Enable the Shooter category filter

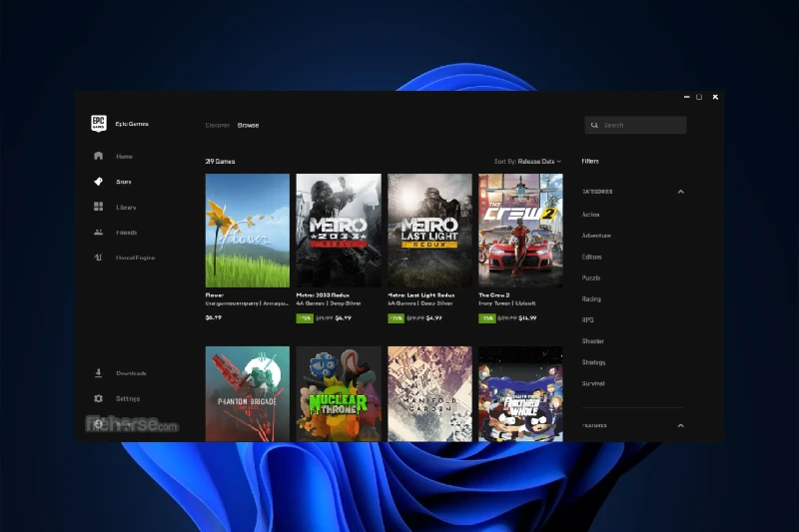tap(592, 341)
